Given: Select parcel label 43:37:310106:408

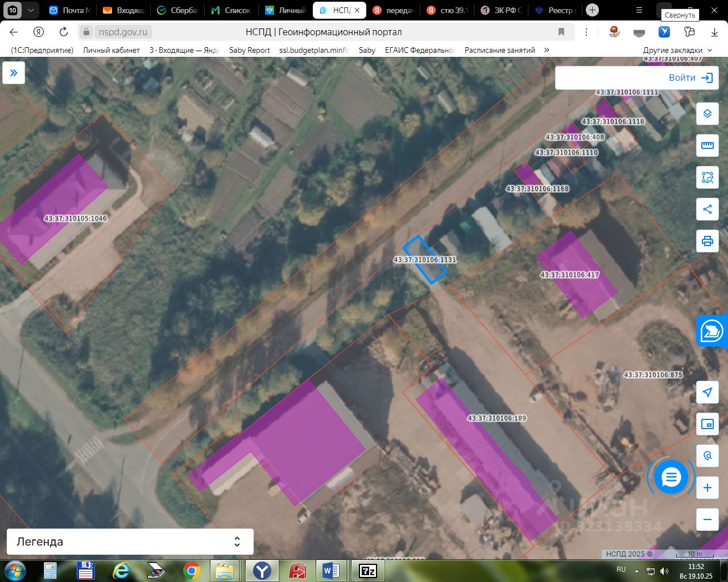Looking at the screenshot, I should [575, 137].
